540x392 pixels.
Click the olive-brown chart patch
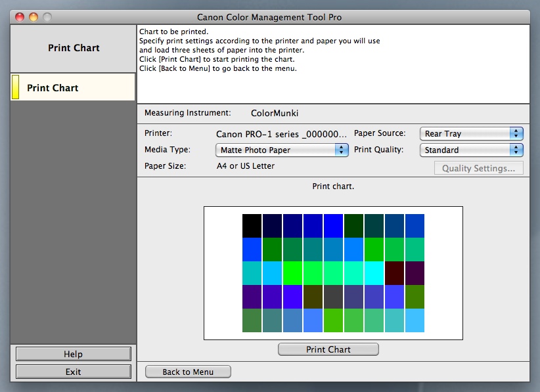[313, 296]
